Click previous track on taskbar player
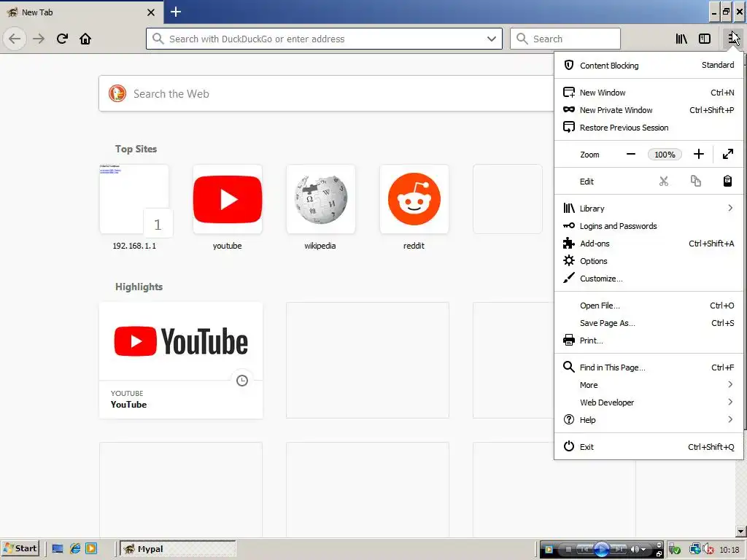The height and width of the screenshot is (560, 747). [584, 549]
